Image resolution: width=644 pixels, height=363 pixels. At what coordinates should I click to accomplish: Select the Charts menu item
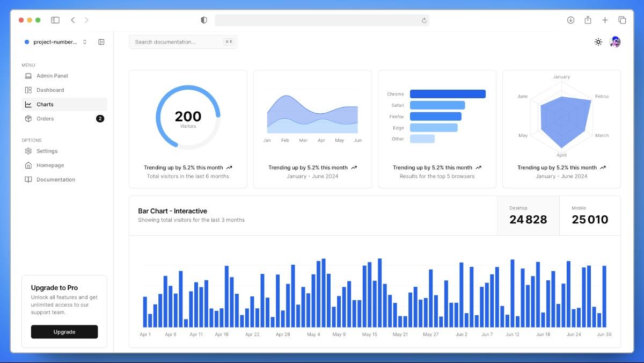(x=64, y=104)
